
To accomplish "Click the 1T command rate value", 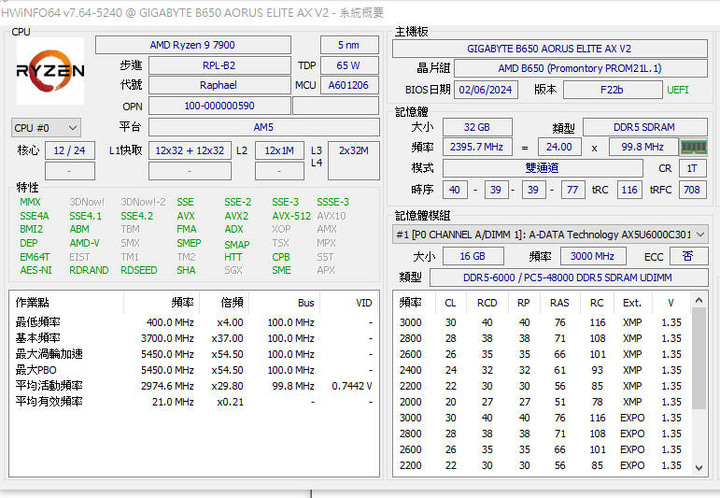I will pos(692,168).
